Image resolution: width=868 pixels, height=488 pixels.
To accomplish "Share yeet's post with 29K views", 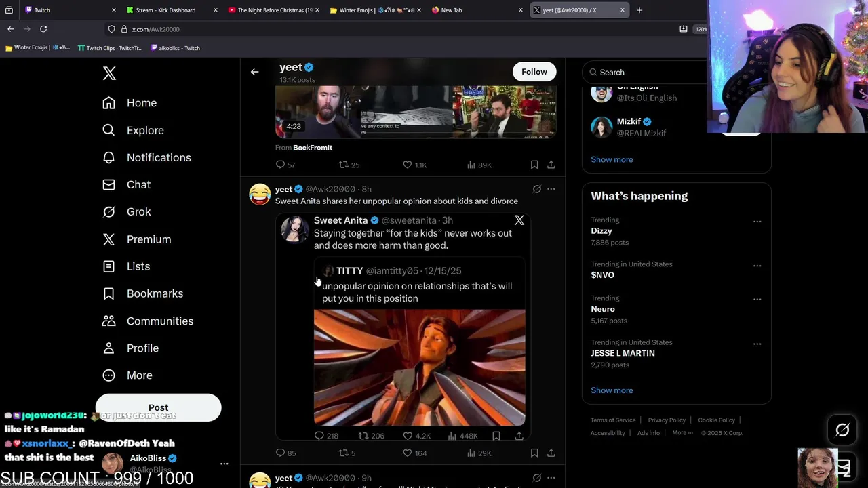I will (x=551, y=453).
